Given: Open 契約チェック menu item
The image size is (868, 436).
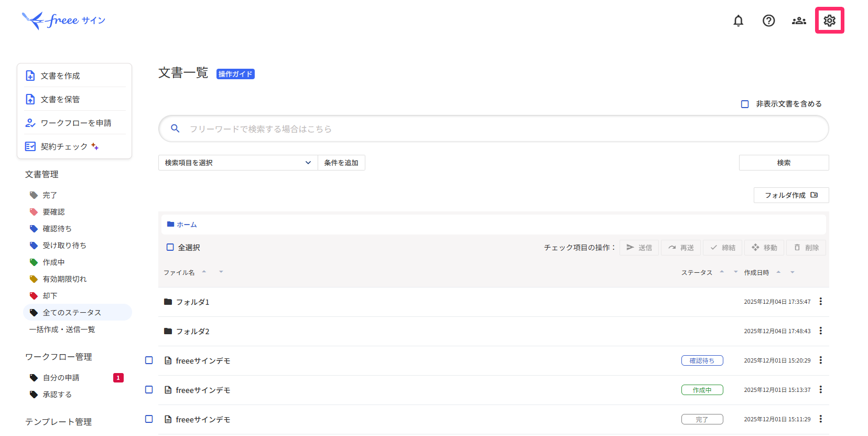Looking at the screenshot, I should pyautogui.click(x=64, y=146).
